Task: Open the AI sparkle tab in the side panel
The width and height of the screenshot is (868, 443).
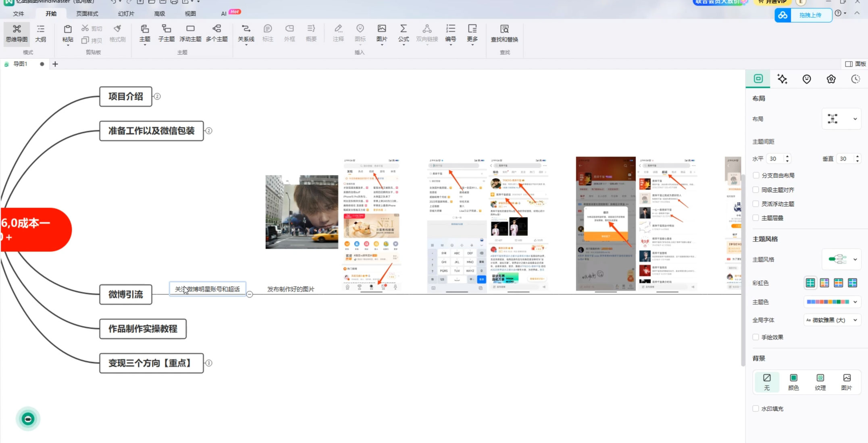Action: coord(782,79)
